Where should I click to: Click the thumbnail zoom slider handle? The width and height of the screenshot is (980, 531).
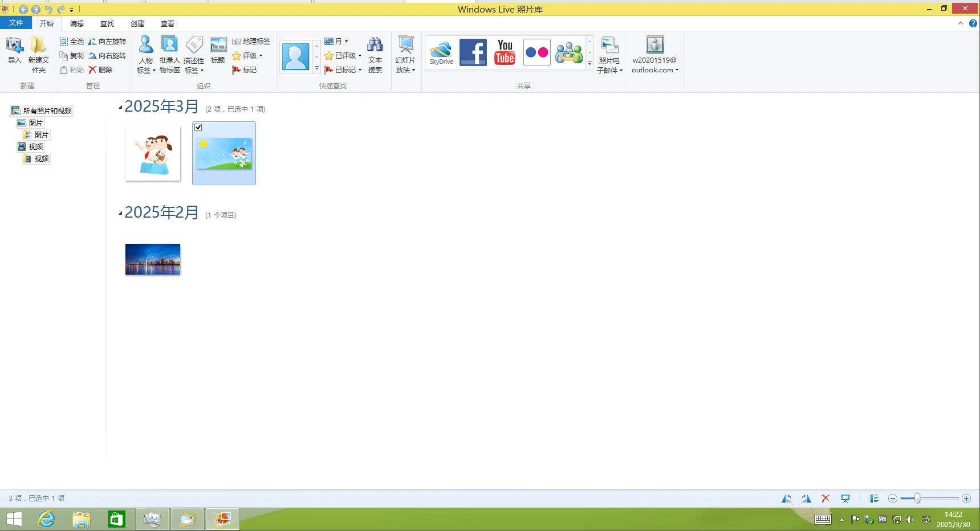(917, 499)
